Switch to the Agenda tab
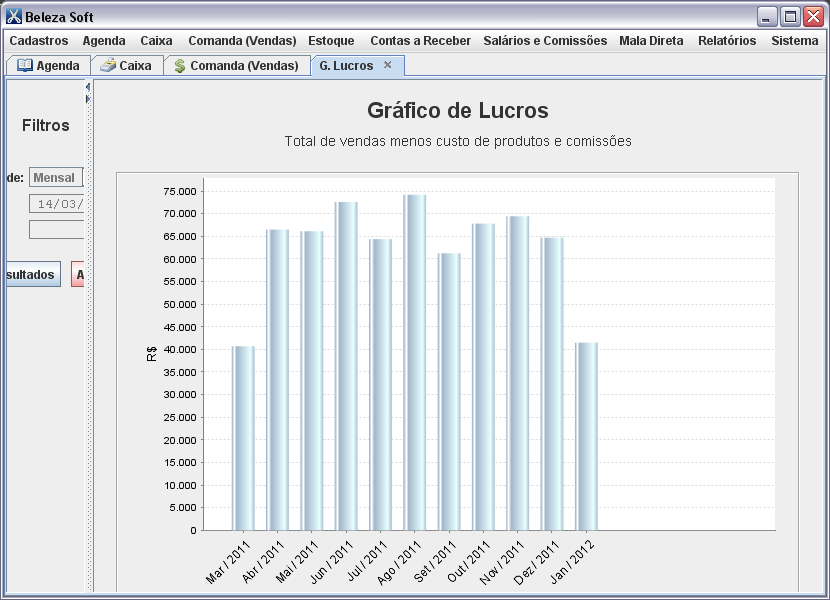The width and height of the screenshot is (830, 600). 48,66
